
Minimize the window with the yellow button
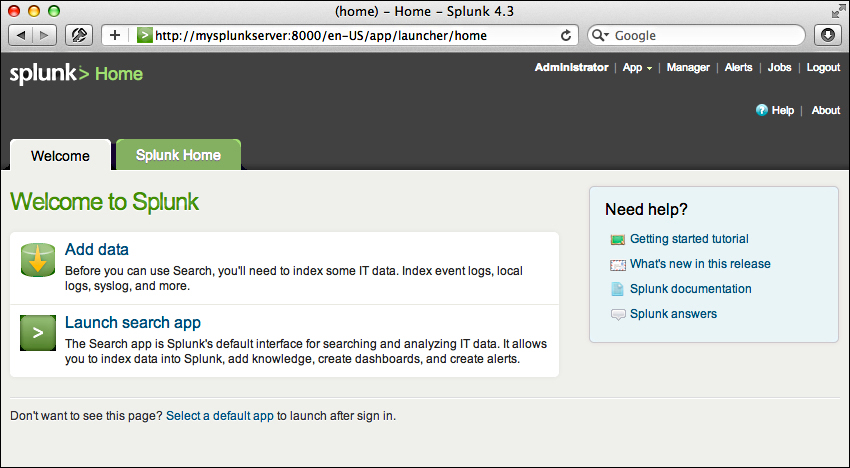tap(34, 11)
